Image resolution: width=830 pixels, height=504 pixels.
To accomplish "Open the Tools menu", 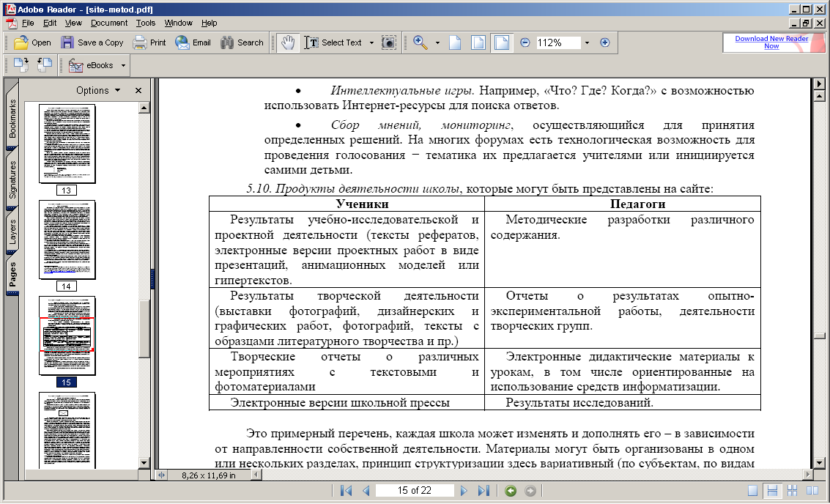I will tap(146, 23).
